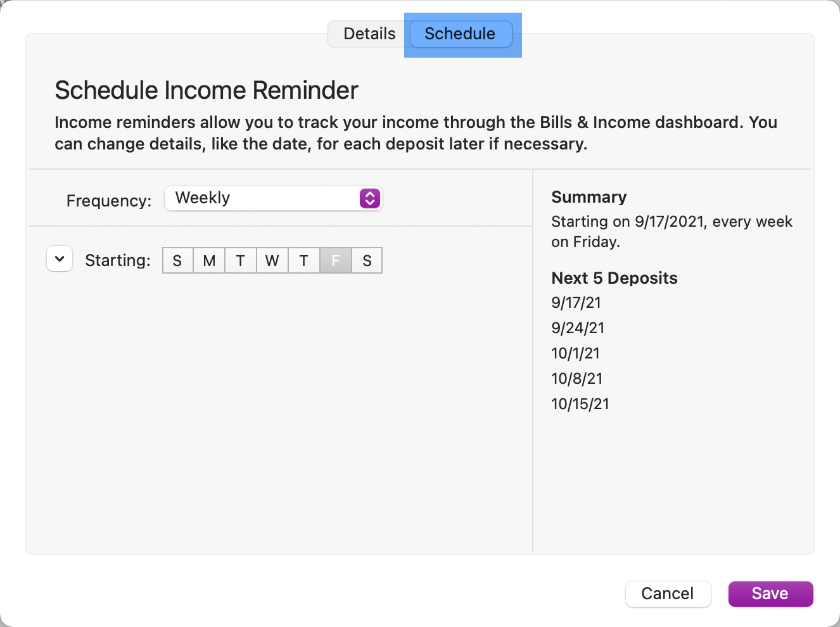Click the 10/15/21 deposit date
This screenshot has height=627, width=840.
(580, 404)
